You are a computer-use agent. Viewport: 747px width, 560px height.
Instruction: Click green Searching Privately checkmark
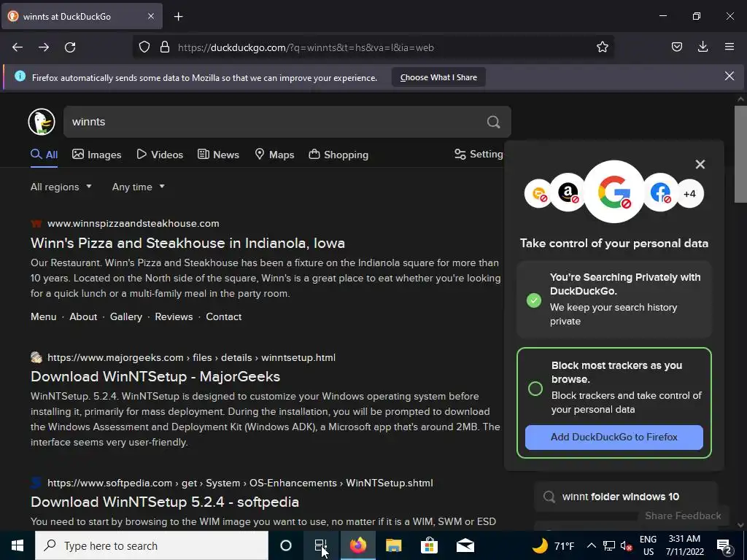coord(534,300)
